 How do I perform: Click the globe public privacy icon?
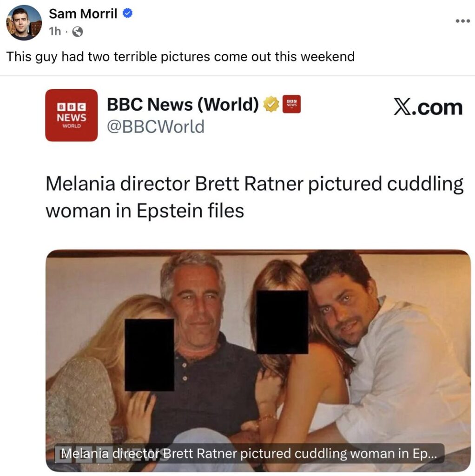[78, 32]
